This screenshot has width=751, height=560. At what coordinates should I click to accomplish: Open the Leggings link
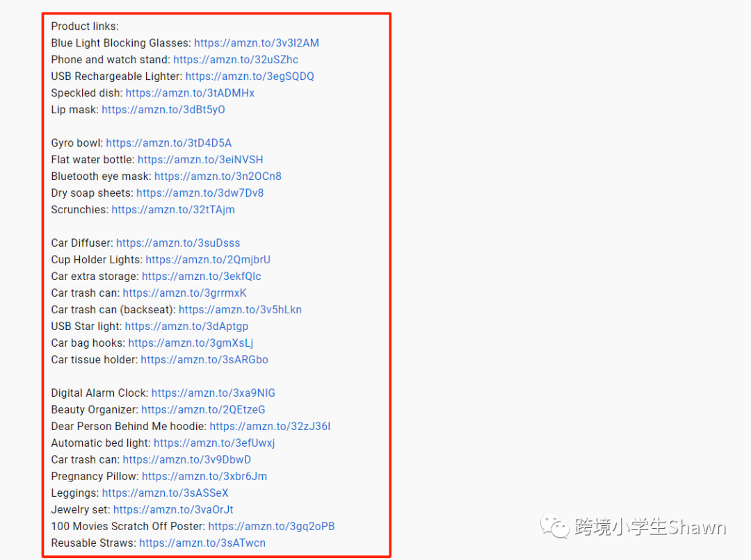[x=165, y=493]
